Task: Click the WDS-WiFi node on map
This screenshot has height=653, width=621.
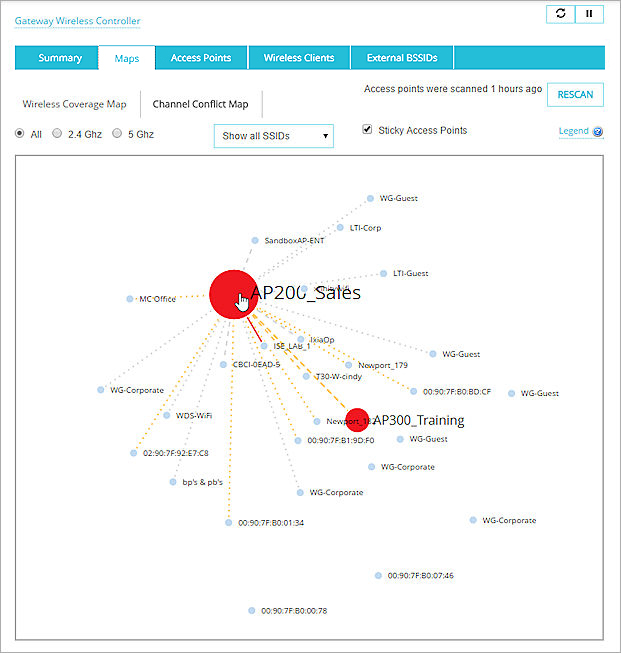Action: coord(167,415)
